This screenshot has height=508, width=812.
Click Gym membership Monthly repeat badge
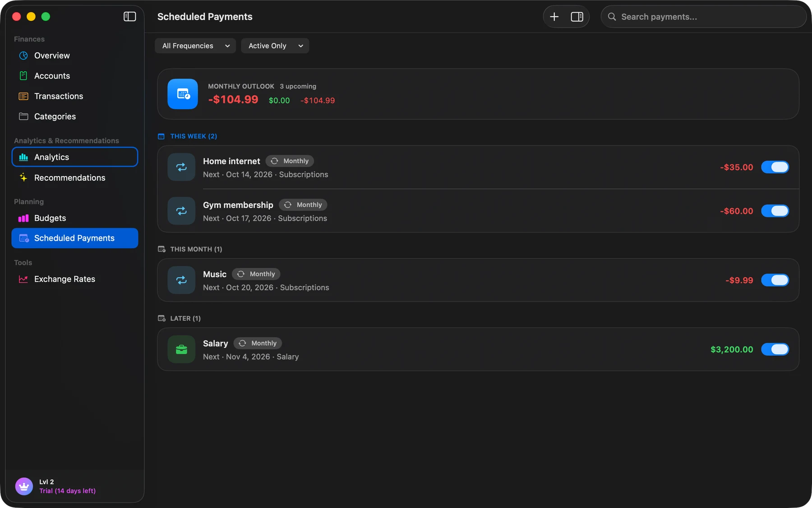click(303, 205)
